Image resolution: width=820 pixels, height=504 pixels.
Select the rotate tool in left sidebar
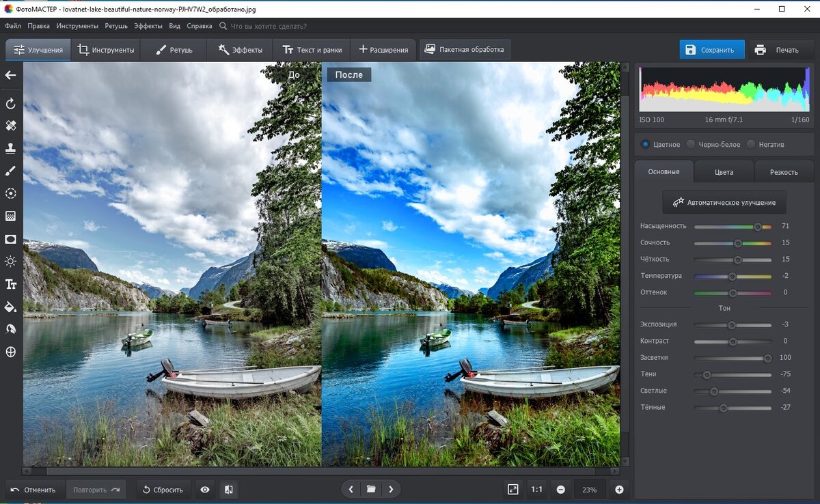pos(10,104)
